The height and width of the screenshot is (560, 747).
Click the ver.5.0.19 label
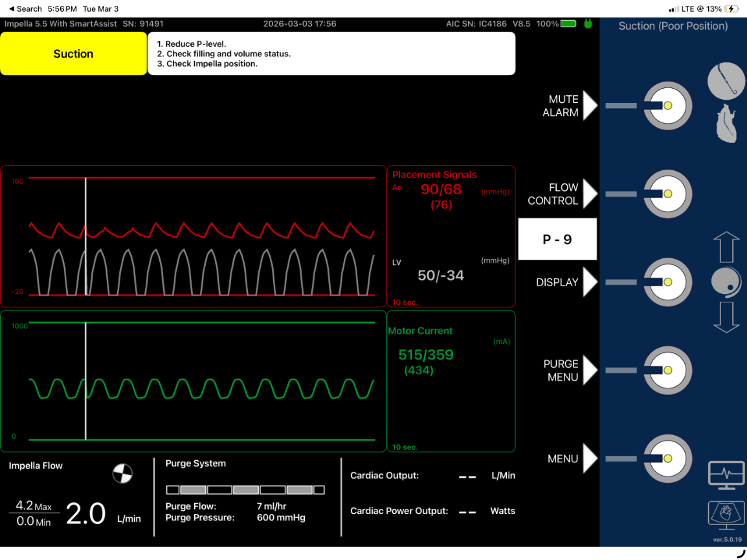728,539
